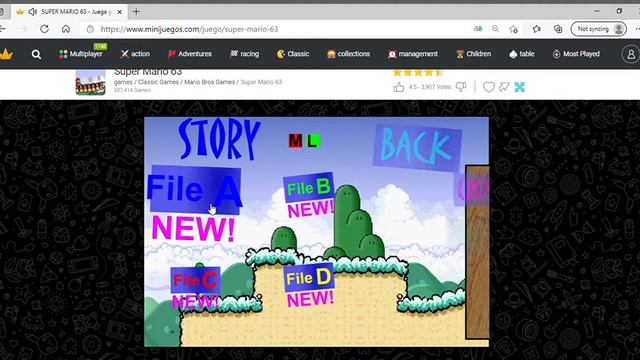The height and width of the screenshot is (360, 640).
Task: Click the share arrow icon beside the heart
Action: pyautogui.click(x=504, y=87)
